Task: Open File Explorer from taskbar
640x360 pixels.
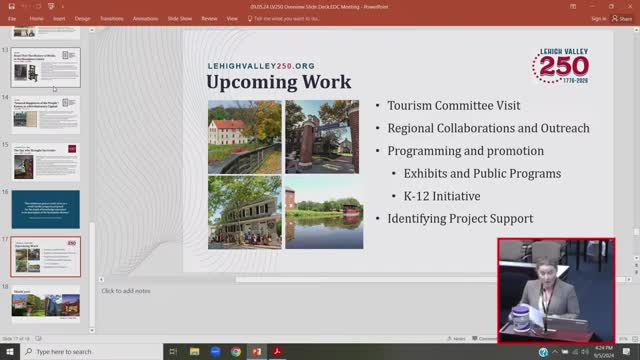Action: (194, 351)
